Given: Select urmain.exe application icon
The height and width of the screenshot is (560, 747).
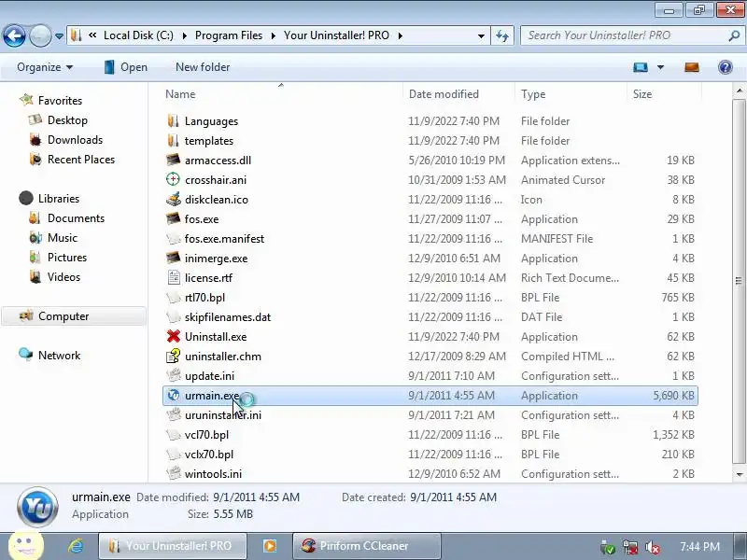Looking at the screenshot, I should [173, 395].
